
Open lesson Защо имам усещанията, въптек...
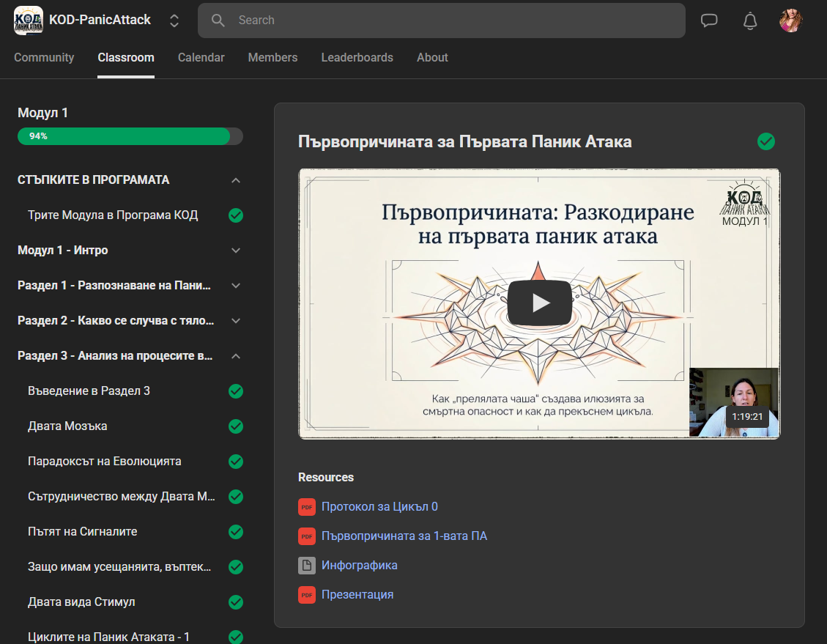click(119, 567)
